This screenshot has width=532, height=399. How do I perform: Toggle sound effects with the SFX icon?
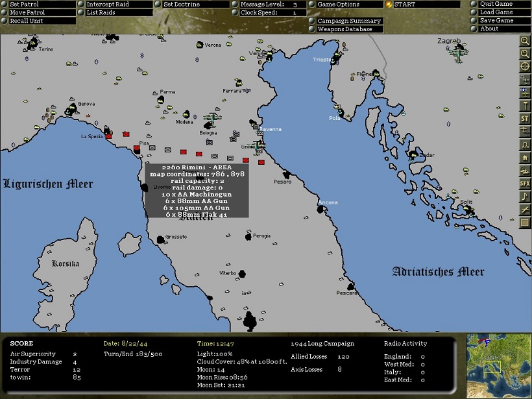(524, 184)
